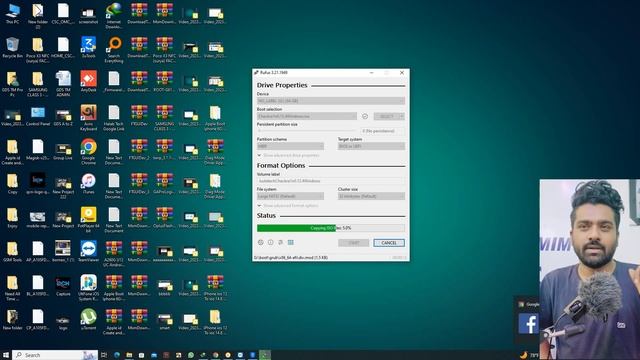Select the Recycle Bin icon
The width and height of the screenshot is (640, 360).
(x=12, y=47)
